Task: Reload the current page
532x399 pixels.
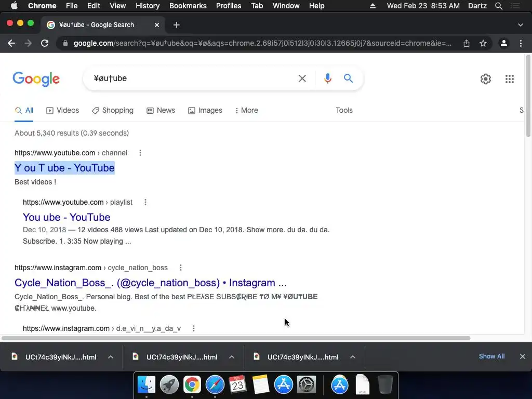Action: click(45, 43)
